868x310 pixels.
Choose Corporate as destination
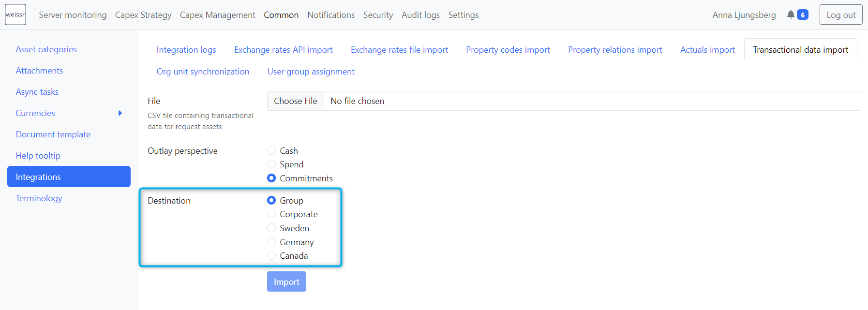click(x=271, y=214)
